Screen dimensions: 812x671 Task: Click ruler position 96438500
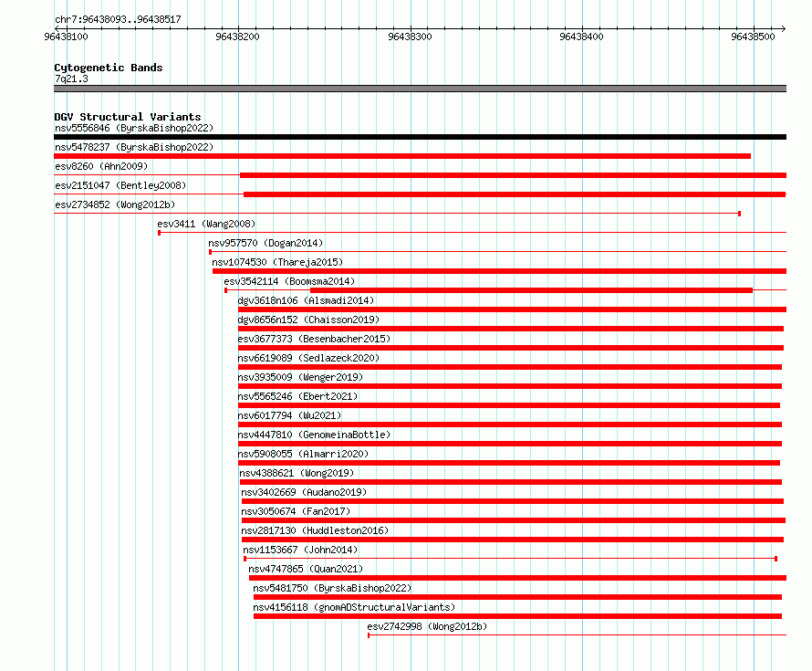753,37
